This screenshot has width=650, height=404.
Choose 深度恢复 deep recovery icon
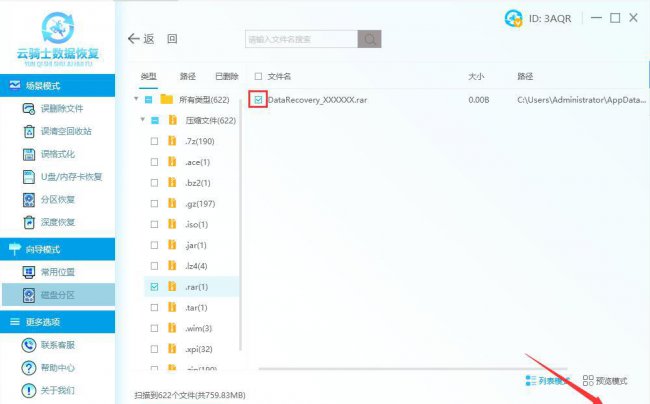click(29, 223)
